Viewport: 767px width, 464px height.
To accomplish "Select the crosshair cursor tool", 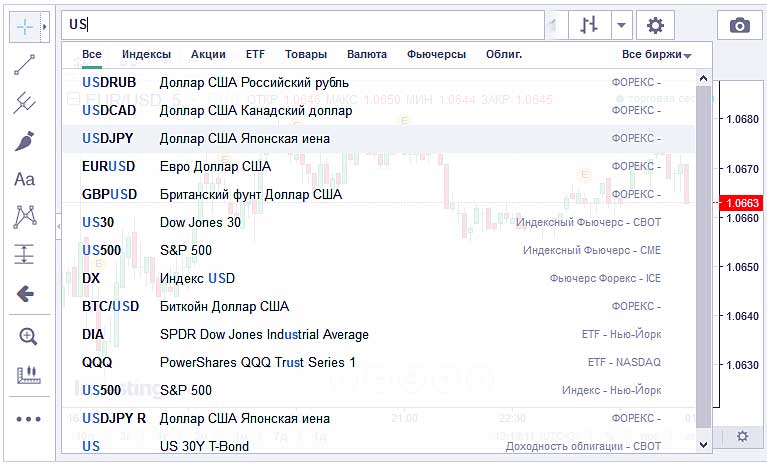I will tap(24, 25).
